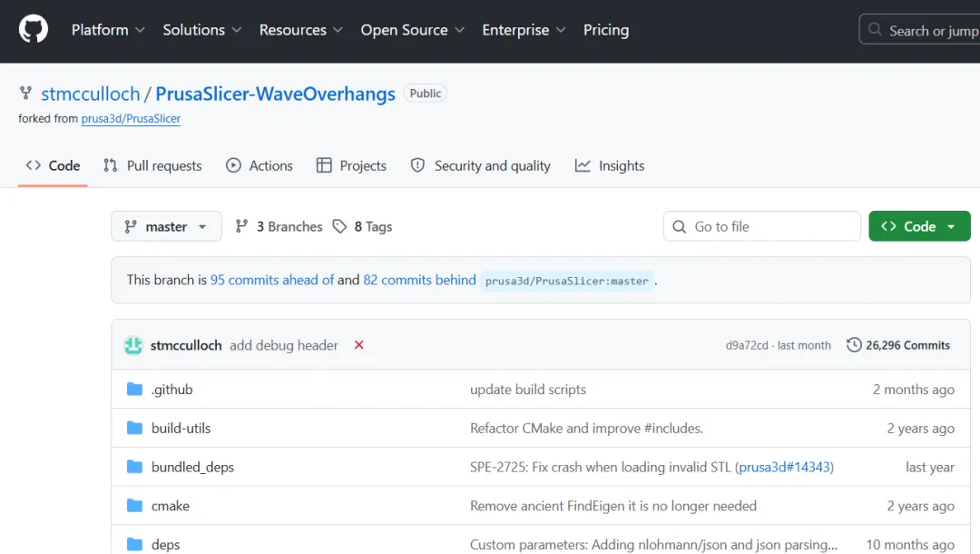Image resolution: width=980 pixels, height=554 pixels.
Task: Open the master branch selector dropdown
Action: (x=166, y=226)
